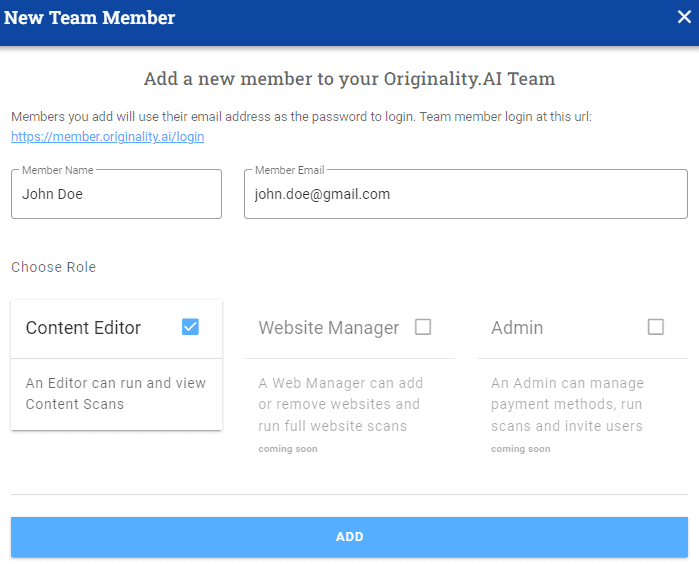Click the New Team Member title
The image size is (699, 564).
point(89,18)
